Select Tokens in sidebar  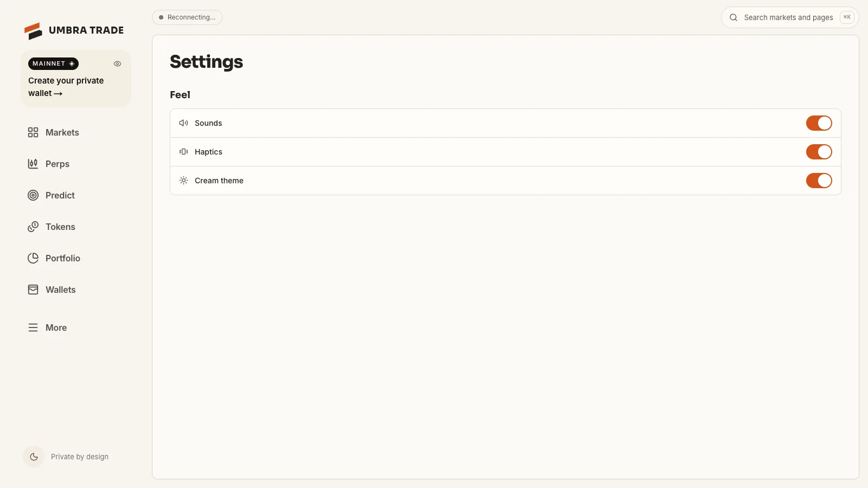click(60, 227)
